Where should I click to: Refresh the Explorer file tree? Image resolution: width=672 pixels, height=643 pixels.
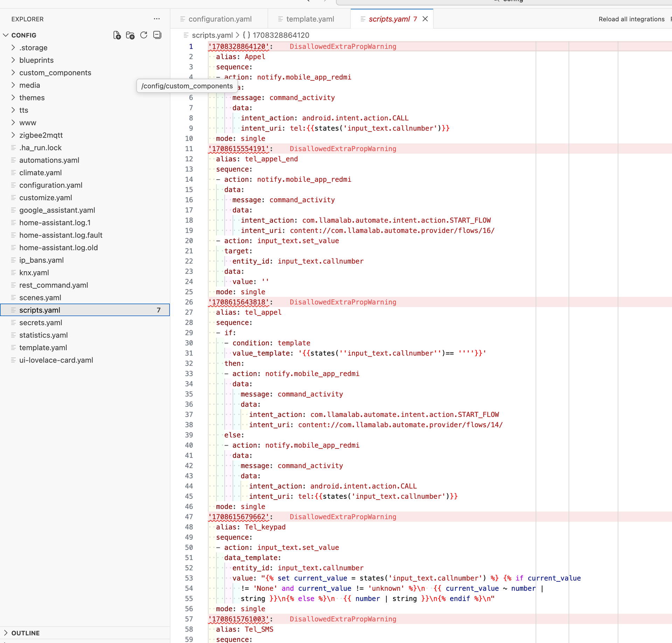point(143,35)
